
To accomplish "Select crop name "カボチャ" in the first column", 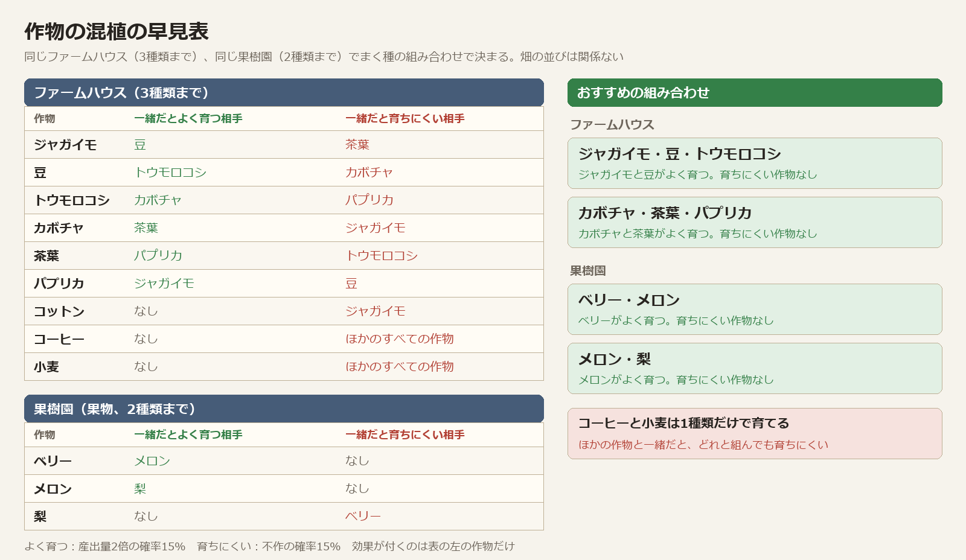I will click(x=59, y=228).
